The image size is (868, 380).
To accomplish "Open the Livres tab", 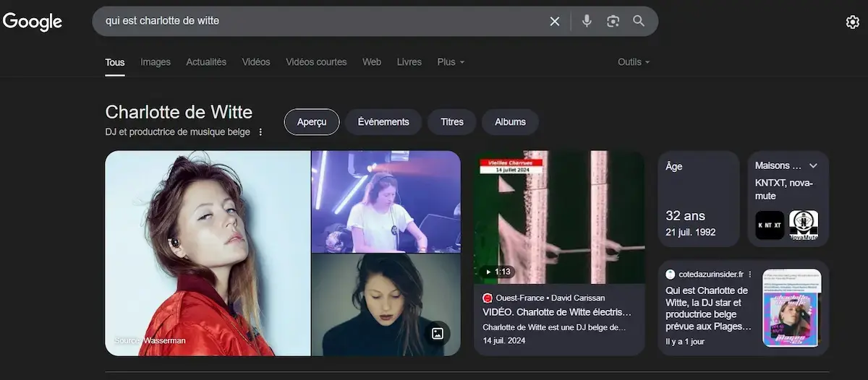I will click(x=409, y=62).
